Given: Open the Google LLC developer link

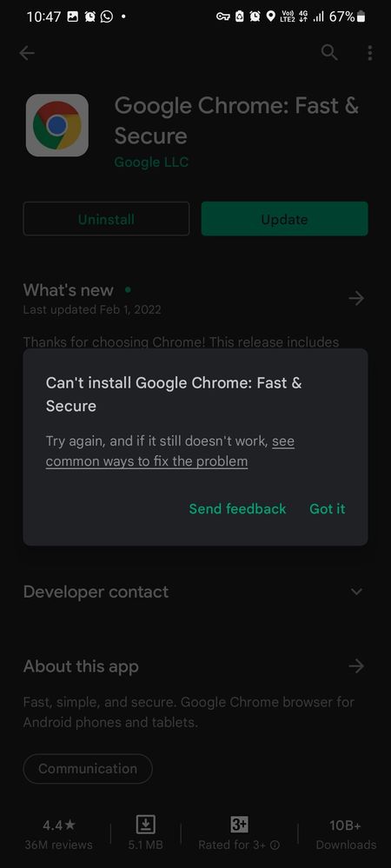Looking at the screenshot, I should (x=151, y=162).
